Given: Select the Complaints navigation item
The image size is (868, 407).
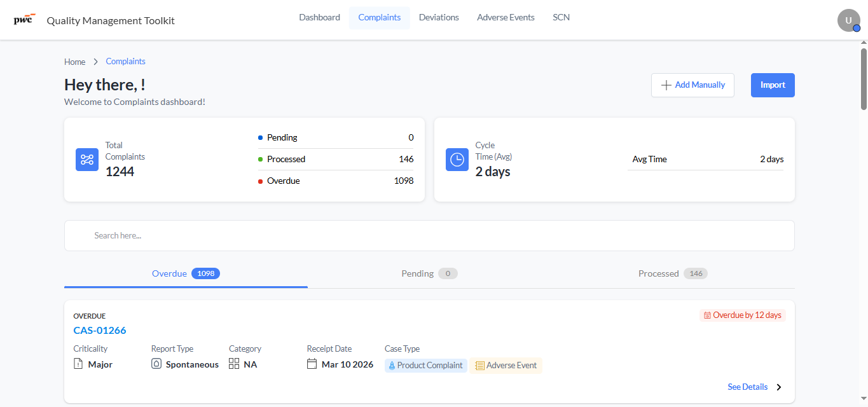Looking at the screenshot, I should pyautogui.click(x=380, y=18).
